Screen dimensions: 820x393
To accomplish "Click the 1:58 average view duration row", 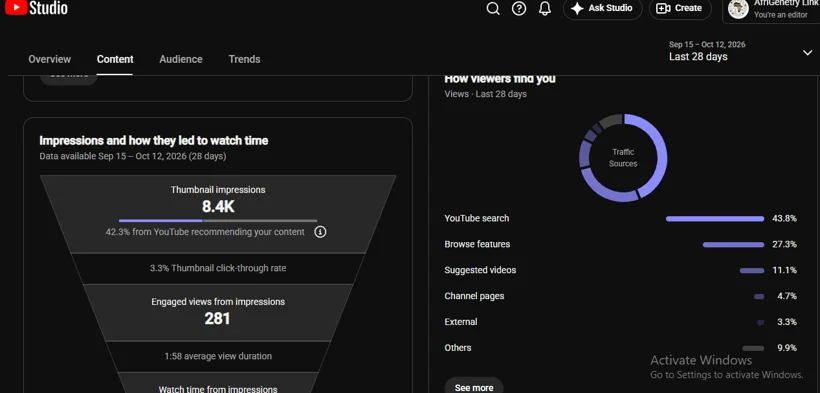I will tap(218, 356).
